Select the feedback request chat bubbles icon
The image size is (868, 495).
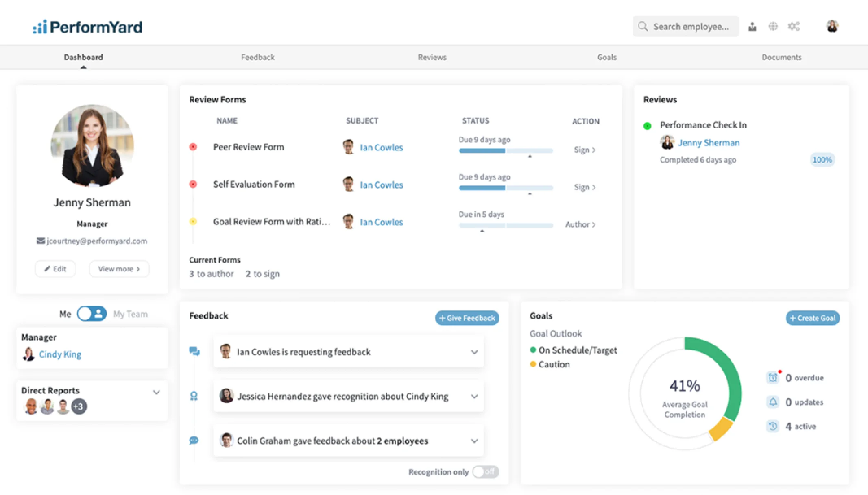(x=194, y=351)
